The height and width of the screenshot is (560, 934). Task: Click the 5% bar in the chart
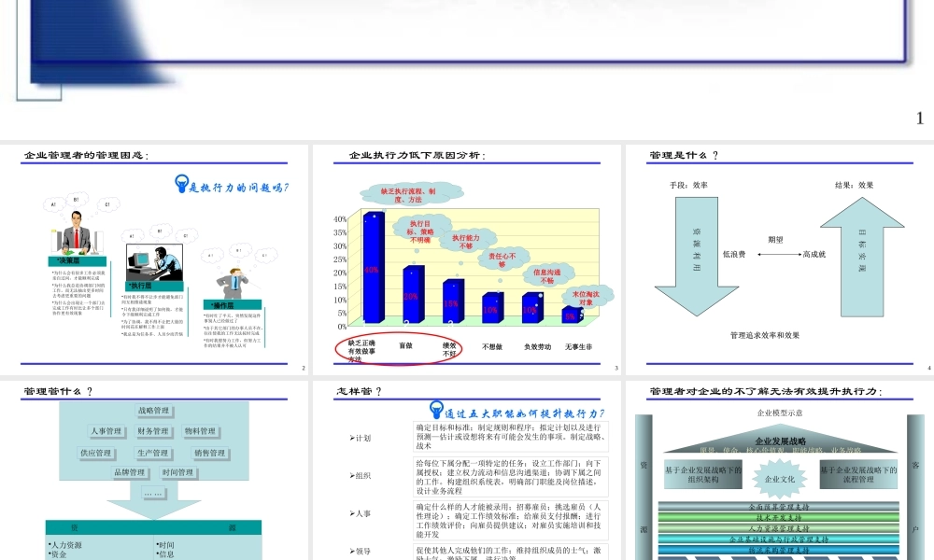tap(573, 315)
